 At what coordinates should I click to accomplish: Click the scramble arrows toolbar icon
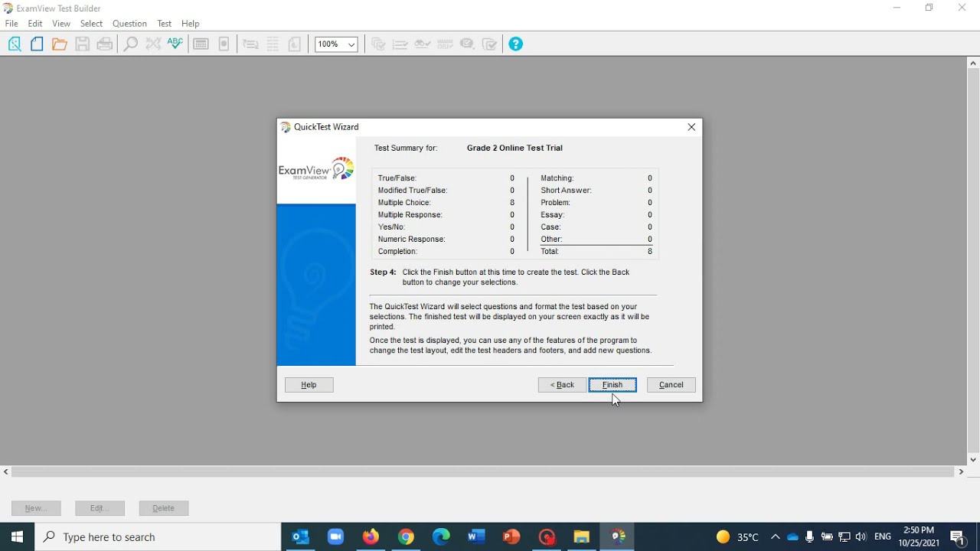153,44
